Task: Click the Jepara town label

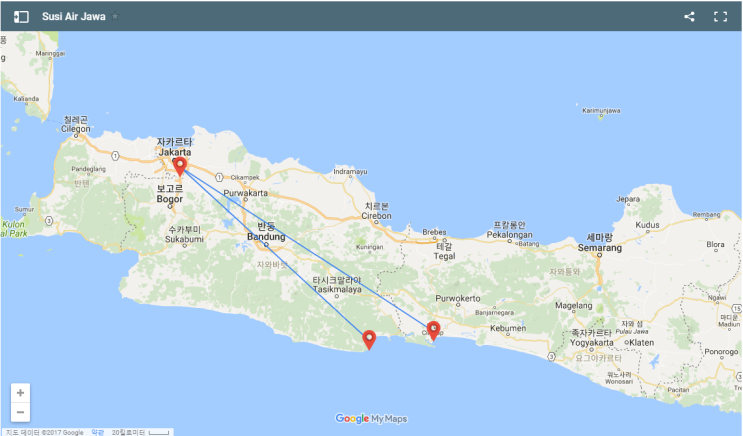Action: [628, 199]
